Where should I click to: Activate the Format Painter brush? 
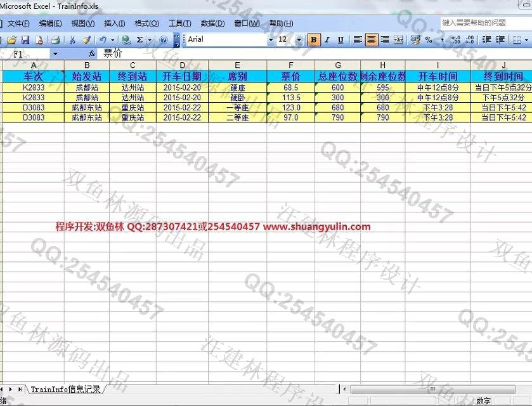(86, 40)
